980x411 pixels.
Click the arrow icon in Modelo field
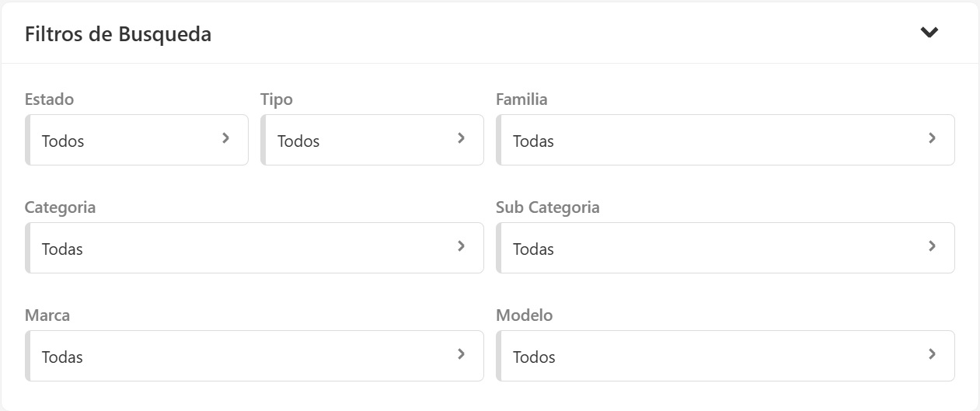933,354
